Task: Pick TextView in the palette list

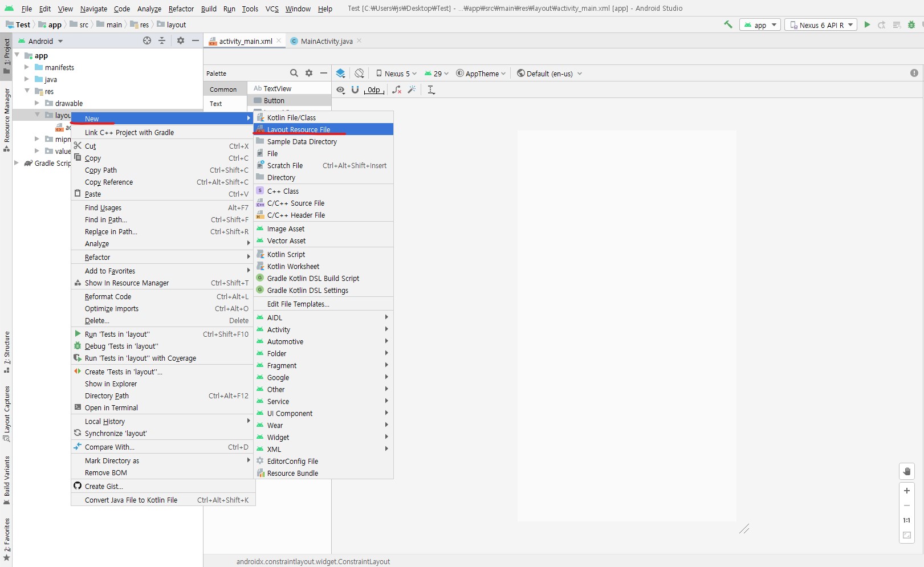Action: (x=290, y=88)
